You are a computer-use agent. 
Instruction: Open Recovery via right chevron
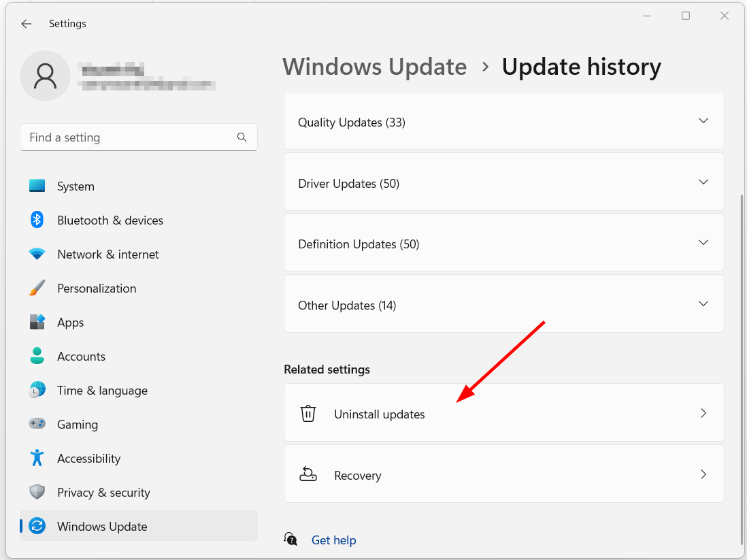coord(703,474)
